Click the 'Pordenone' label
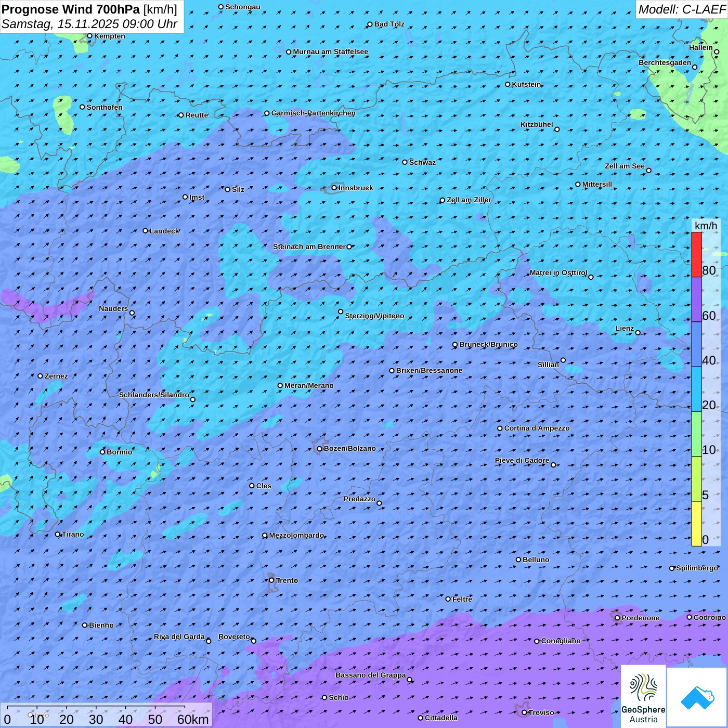 tap(641, 618)
